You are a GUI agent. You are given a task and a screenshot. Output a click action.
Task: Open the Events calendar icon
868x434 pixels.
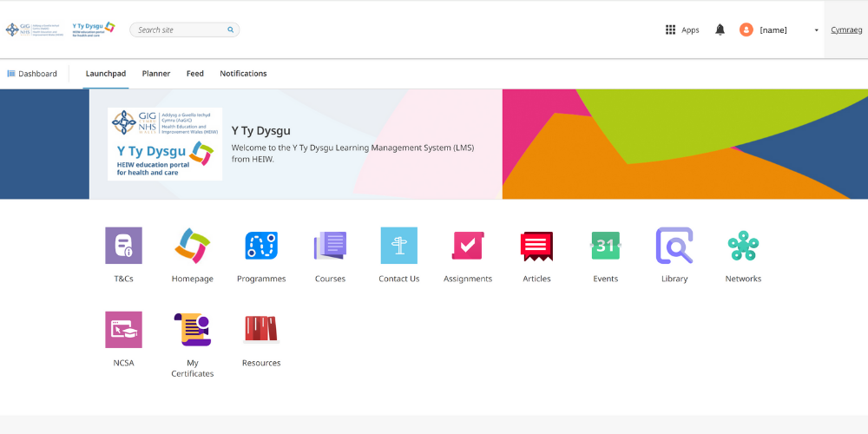606,246
